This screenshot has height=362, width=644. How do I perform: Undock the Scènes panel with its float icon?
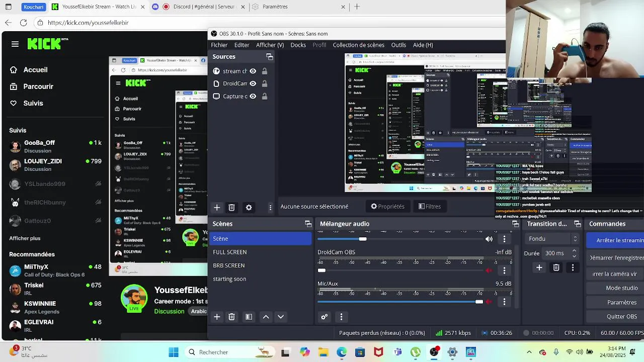pyautogui.click(x=308, y=224)
